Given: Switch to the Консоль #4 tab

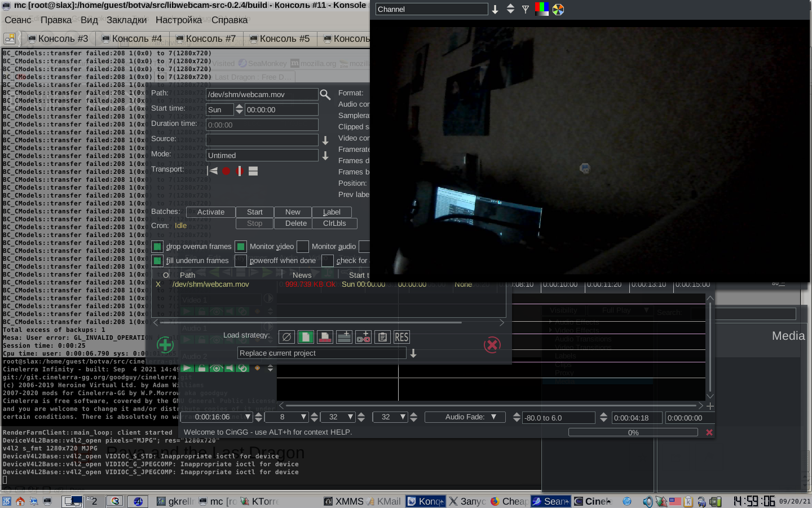Looking at the screenshot, I should coord(131,39).
